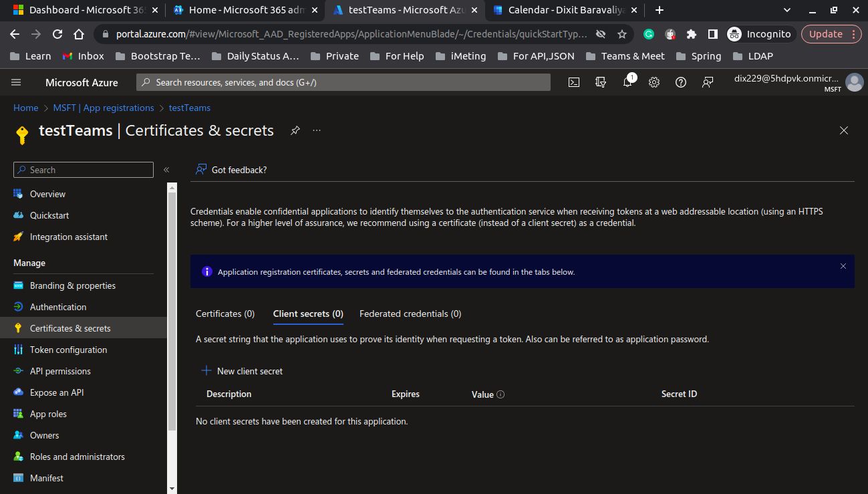
Task: Switch to Federated credentials (0) tab
Action: click(410, 314)
